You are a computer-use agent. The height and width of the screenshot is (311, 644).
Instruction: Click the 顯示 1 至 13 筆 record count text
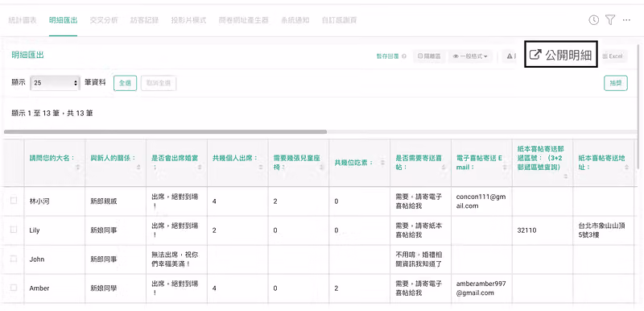pos(52,113)
